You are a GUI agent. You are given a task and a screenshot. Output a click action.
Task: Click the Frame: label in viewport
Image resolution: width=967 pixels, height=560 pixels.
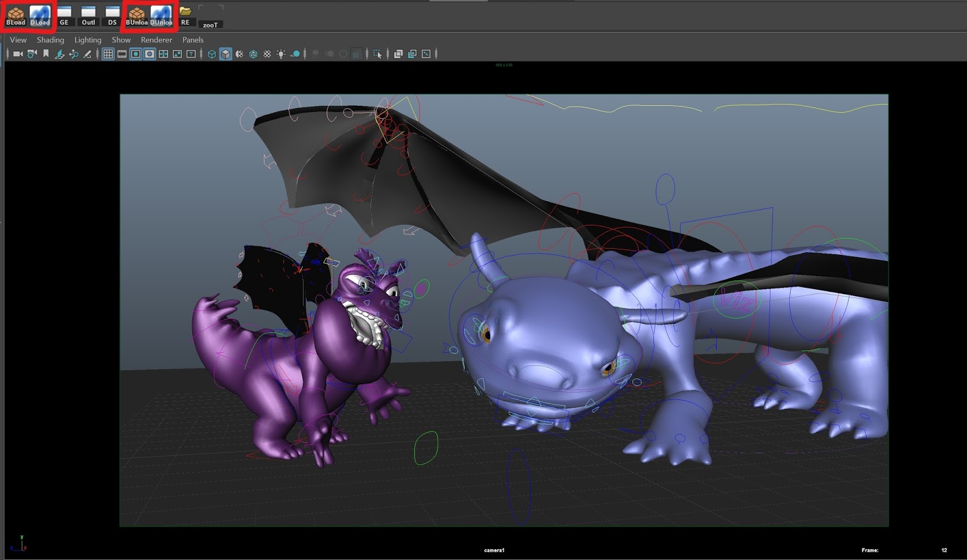870,550
